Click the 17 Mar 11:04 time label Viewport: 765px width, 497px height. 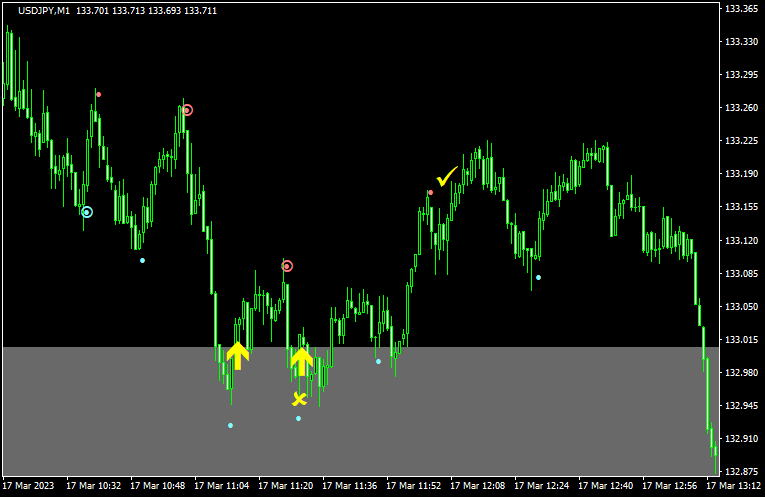[x=223, y=486]
